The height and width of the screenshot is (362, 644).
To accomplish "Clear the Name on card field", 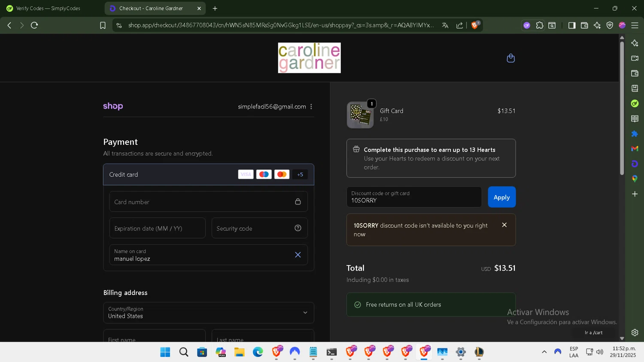I will [x=298, y=255].
